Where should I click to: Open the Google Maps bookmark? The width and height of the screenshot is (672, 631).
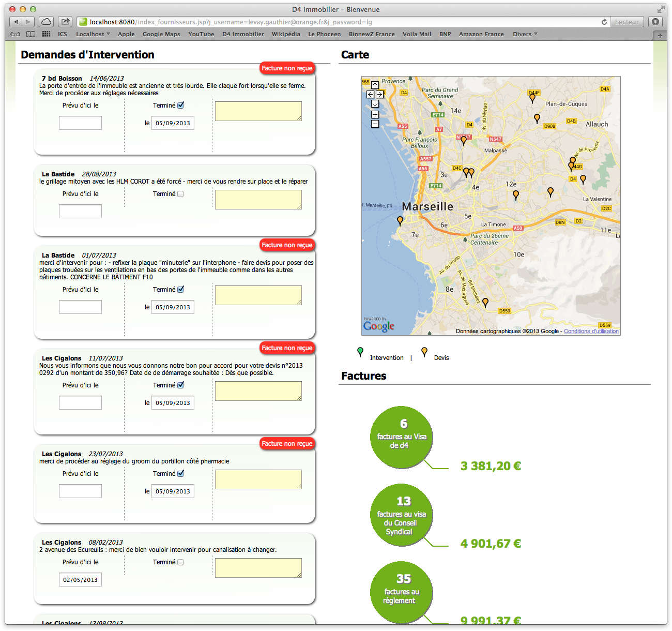point(161,34)
